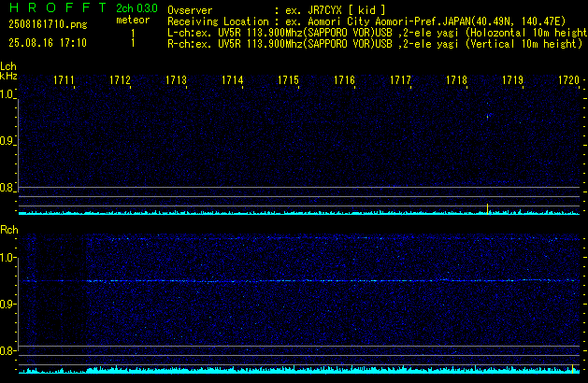The image size is (588, 383).
Task: Click the 'meteor' count label
Action: pos(133,20)
